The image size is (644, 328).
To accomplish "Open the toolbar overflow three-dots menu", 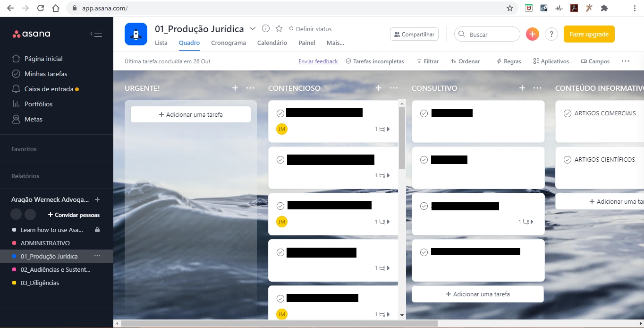I will click(626, 61).
